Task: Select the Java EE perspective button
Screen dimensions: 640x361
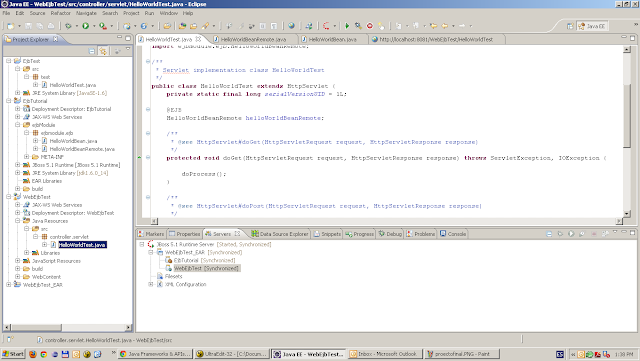Action: (x=592, y=26)
